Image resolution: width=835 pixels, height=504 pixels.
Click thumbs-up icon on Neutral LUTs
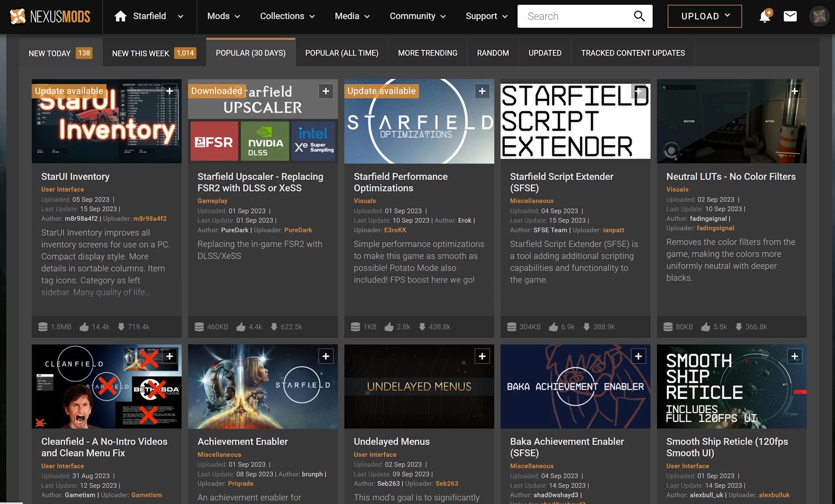[705, 327]
